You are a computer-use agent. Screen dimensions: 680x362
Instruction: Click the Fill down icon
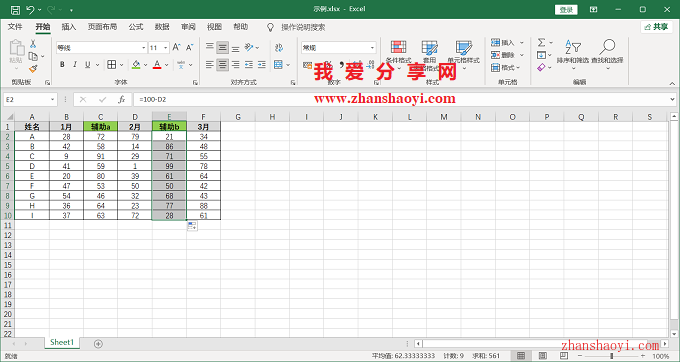[x=541, y=55]
